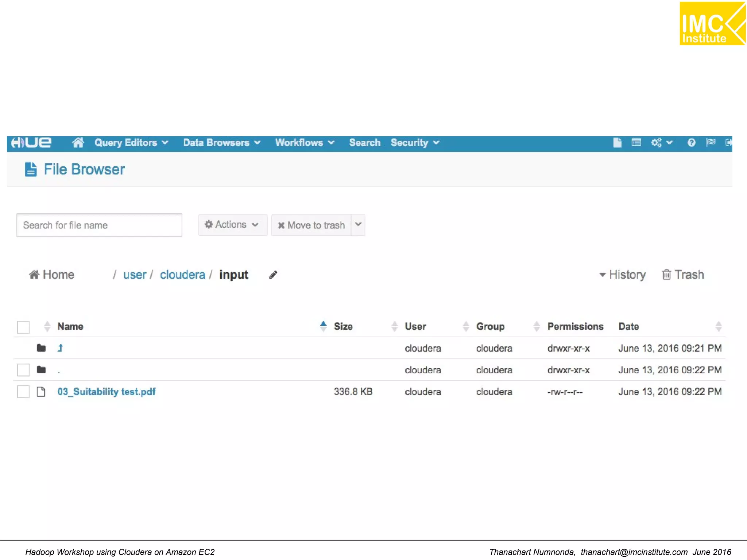
Task: Open the Data Browsers menu
Action: [x=222, y=143]
